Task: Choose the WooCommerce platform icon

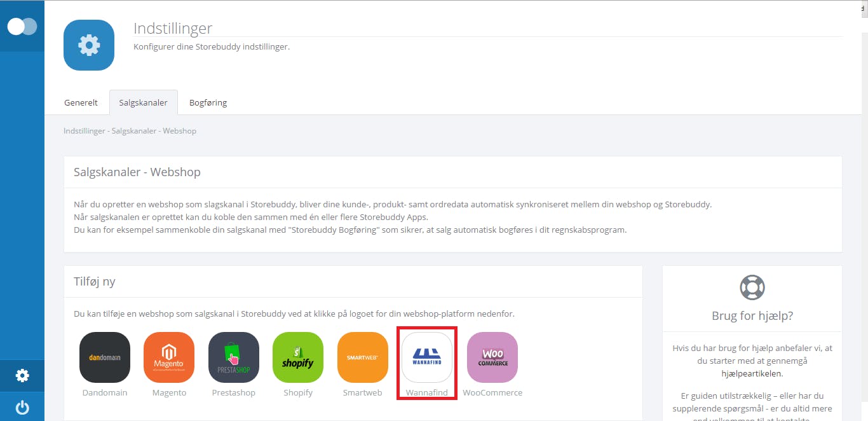Action: [x=492, y=357]
